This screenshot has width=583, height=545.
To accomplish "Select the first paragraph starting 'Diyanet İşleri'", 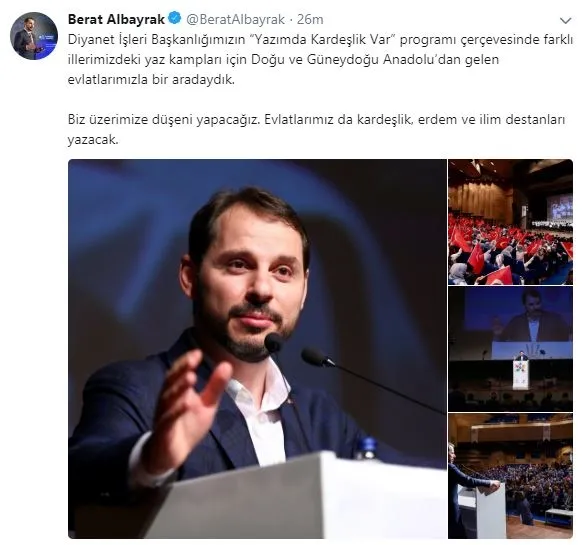I will [x=320, y=59].
